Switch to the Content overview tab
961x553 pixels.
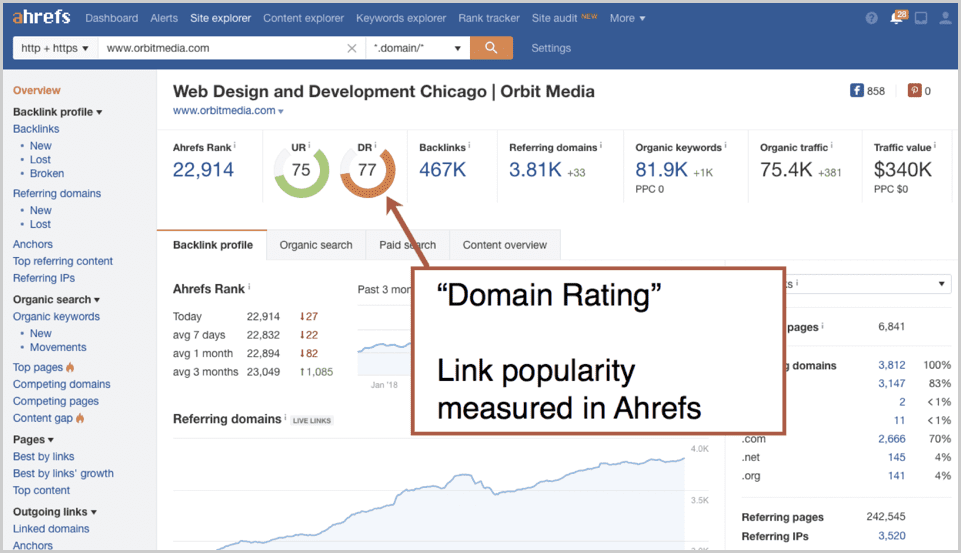[504, 245]
